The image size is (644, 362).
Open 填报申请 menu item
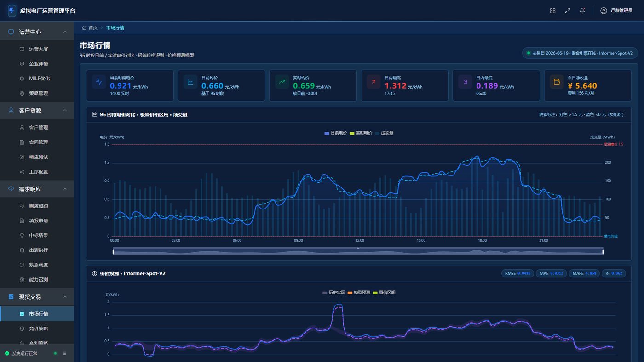click(37, 221)
